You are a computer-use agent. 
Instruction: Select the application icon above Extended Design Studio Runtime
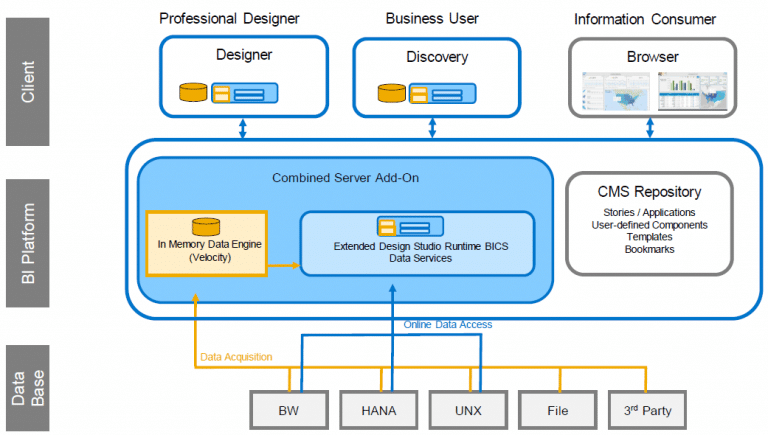[x=410, y=227]
